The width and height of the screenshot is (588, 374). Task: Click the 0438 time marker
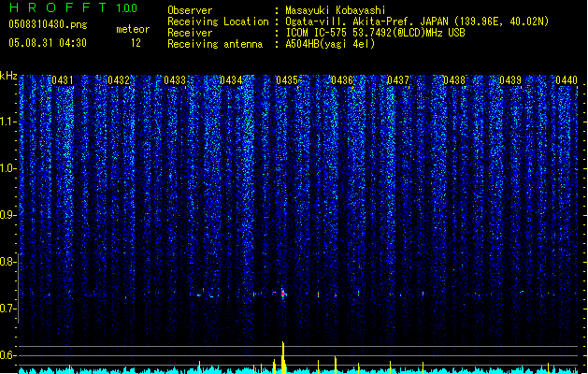pyautogui.click(x=454, y=80)
